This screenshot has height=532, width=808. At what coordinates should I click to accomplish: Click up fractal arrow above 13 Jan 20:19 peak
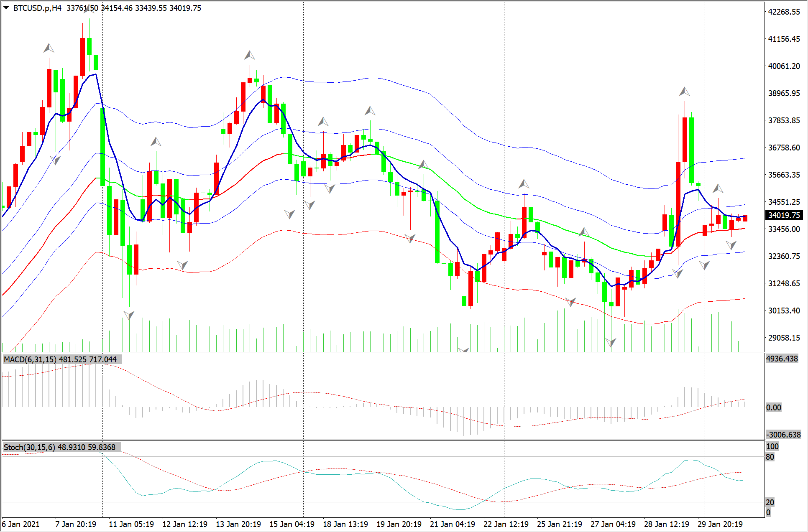click(250, 55)
